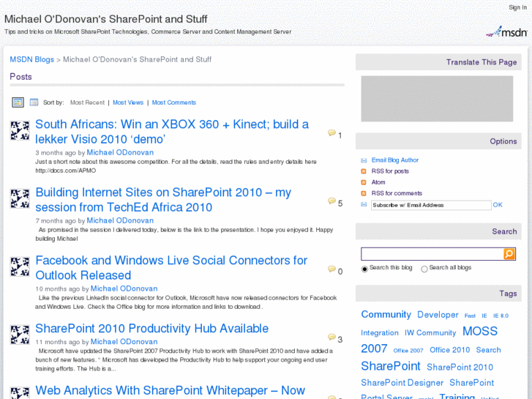
Task: Focus the blog search text box
Action: coord(432,253)
